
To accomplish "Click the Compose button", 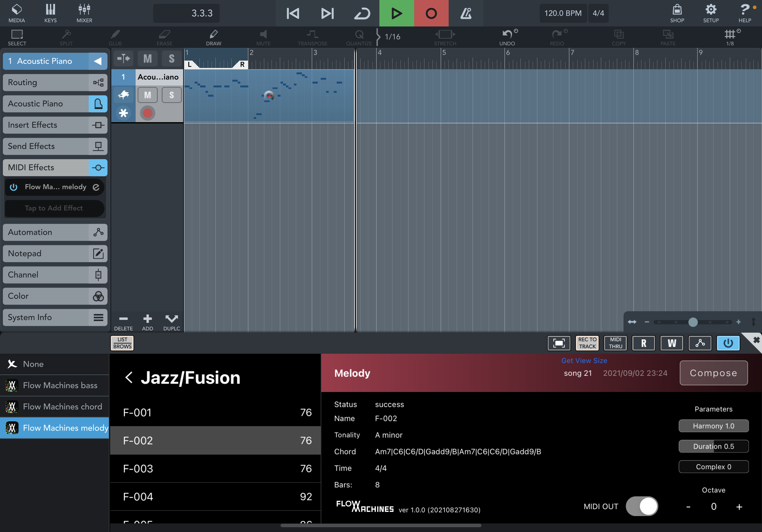I will point(713,373).
